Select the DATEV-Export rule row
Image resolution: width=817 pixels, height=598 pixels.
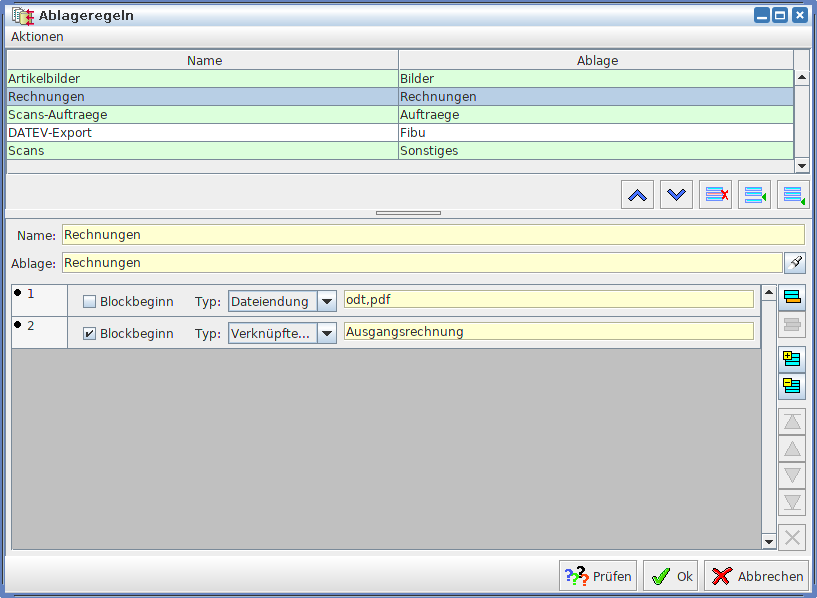pos(200,133)
